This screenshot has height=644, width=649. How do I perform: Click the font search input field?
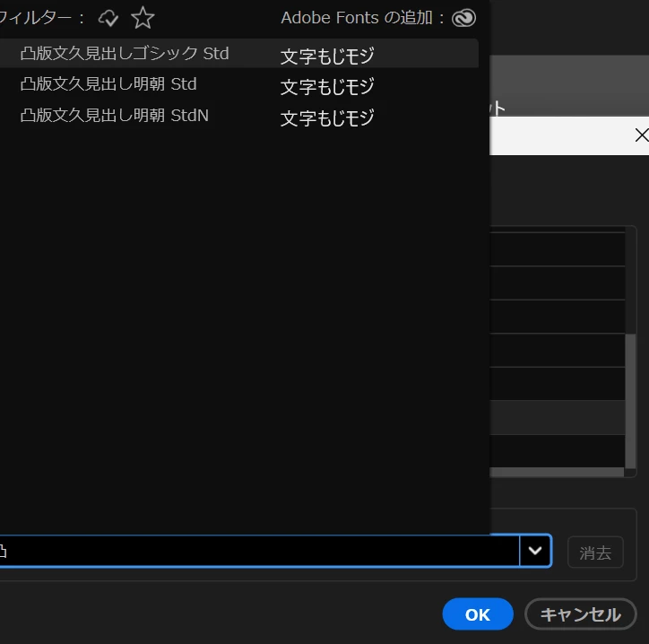coord(259,551)
